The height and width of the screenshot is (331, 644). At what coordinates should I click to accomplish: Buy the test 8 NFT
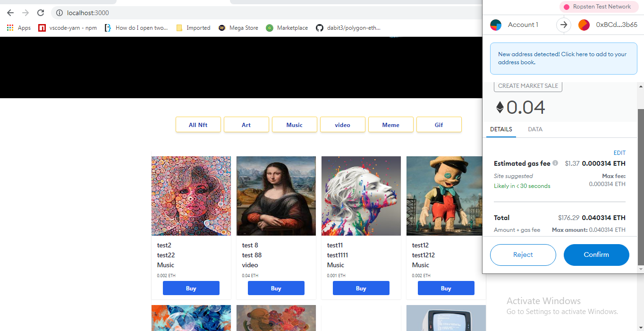click(276, 288)
